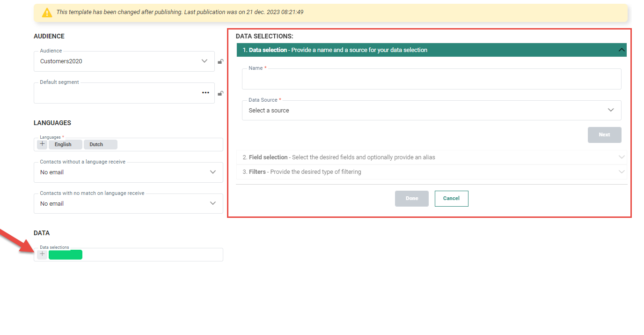The image size is (644, 335).
Task: Open Contacts with no match on language dropdown
Action: coord(128,204)
